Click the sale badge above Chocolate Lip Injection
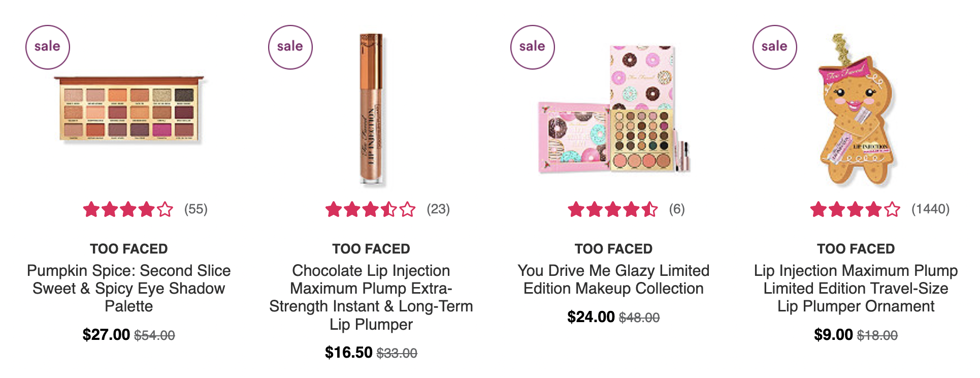Image resolution: width=980 pixels, height=378 pixels. 290,47
